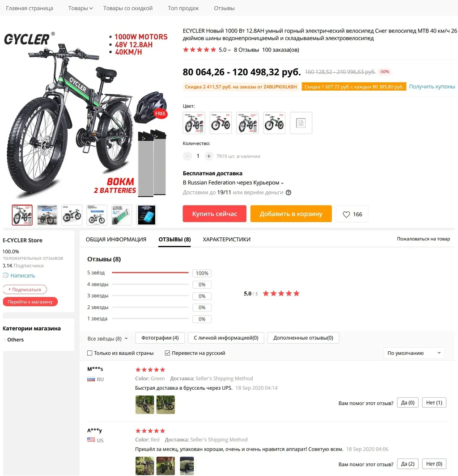Click the Добавить в корзину button
The height and width of the screenshot is (476, 458).
pyautogui.click(x=291, y=214)
